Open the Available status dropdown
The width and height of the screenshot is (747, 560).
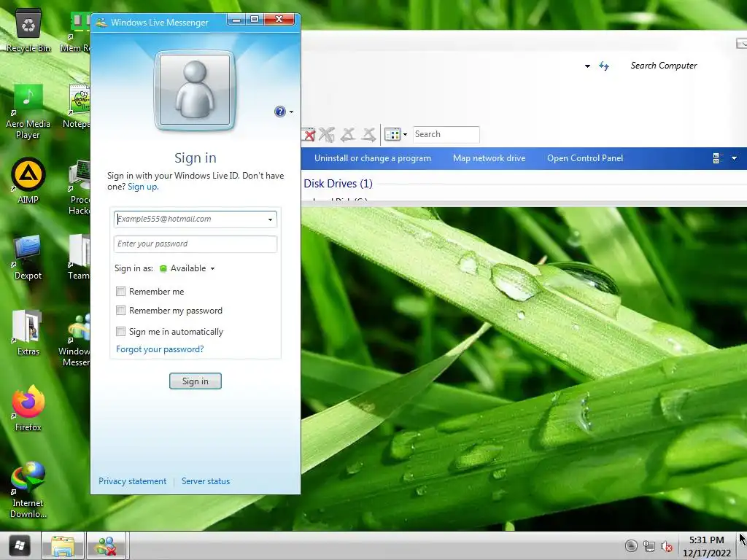(187, 268)
